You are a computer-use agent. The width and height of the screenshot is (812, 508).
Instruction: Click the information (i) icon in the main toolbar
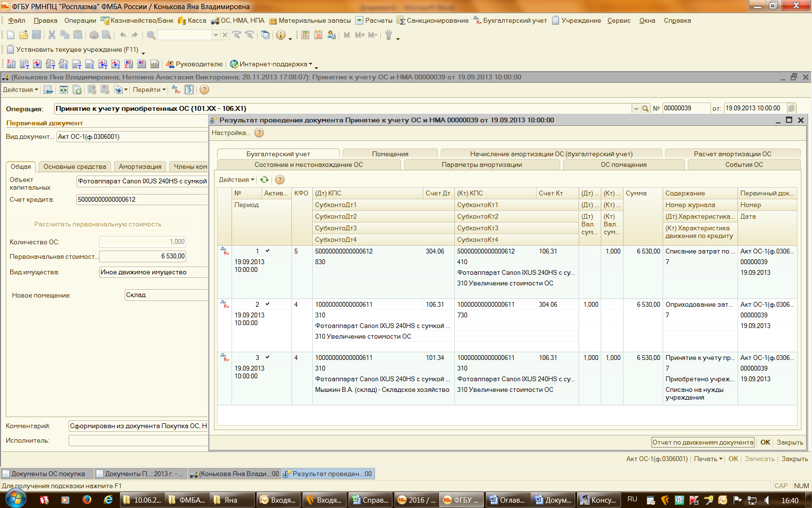coord(280,35)
